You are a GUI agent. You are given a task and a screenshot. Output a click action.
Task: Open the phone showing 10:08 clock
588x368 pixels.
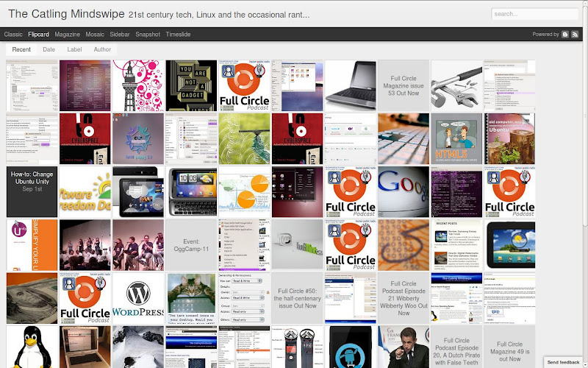[191, 192]
